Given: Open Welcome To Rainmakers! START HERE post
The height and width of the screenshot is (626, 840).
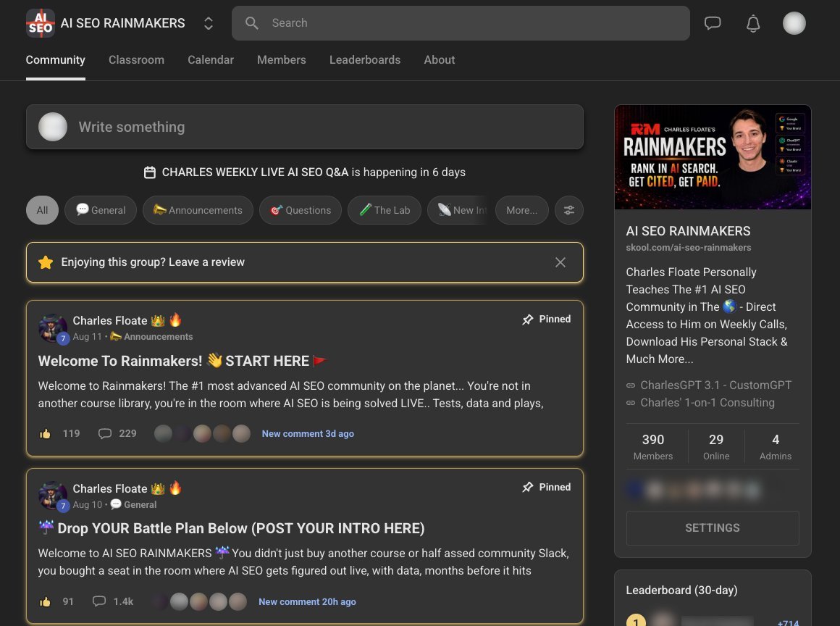Looking at the screenshot, I should (x=182, y=361).
